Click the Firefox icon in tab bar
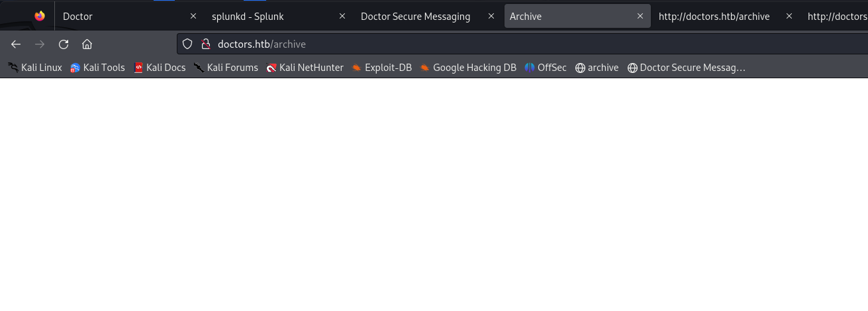 (40, 16)
